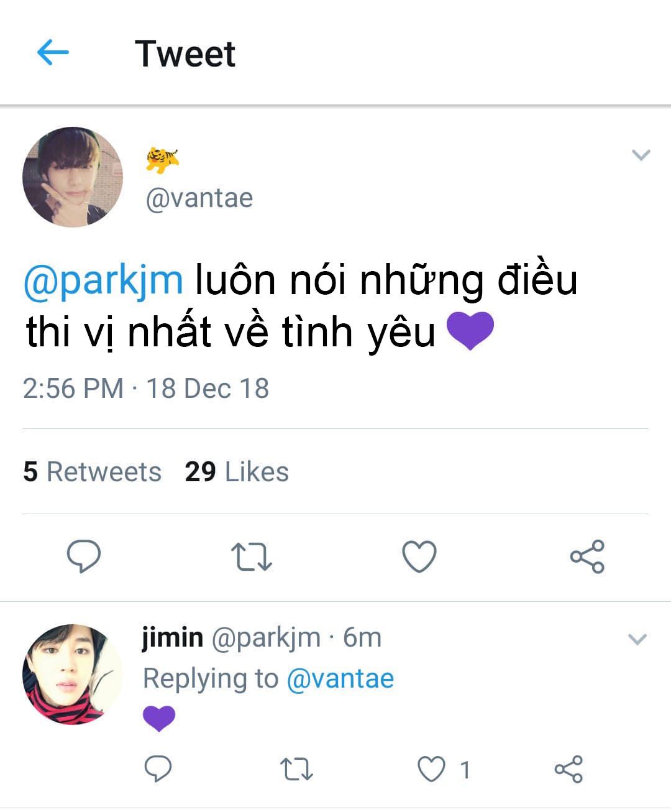Image resolution: width=671 pixels, height=812 pixels.
Task: Go back using the blue arrow
Action: click(x=53, y=53)
